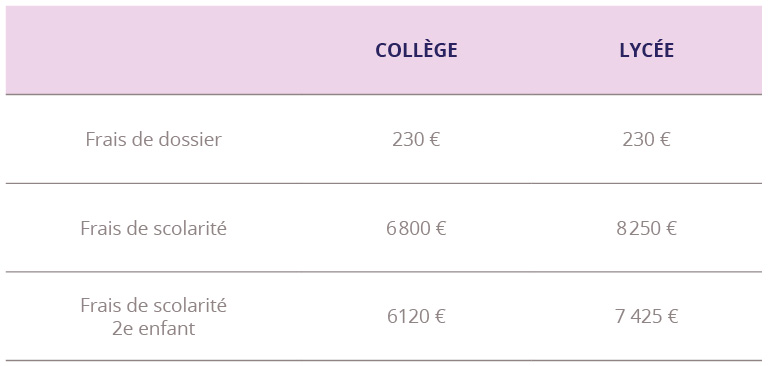Screen dimensions: 768x366
Task: Click the 6 800 € collège tuition
Action: (x=416, y=228)
